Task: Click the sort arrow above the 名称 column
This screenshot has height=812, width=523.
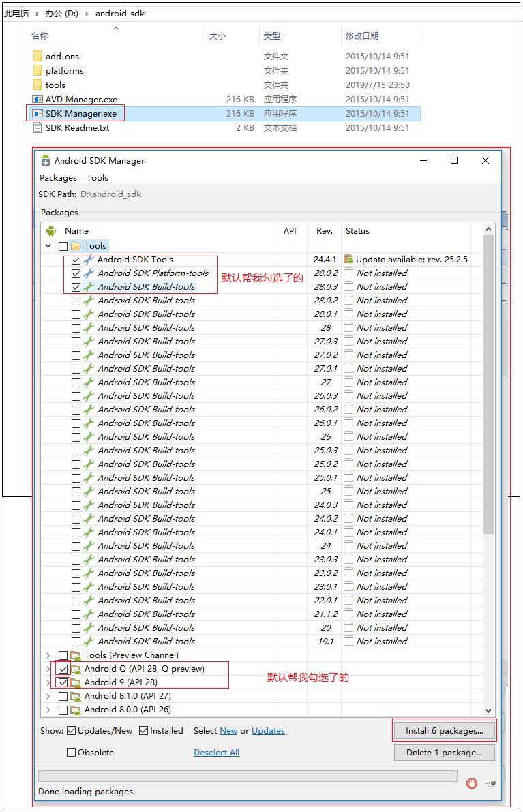Action: (x=116, y=28)
